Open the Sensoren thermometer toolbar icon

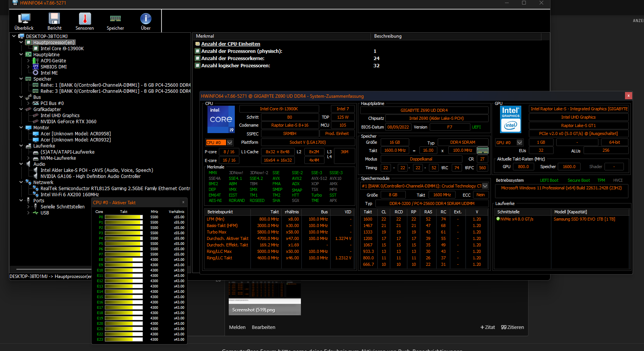click(x=85, y=22)
